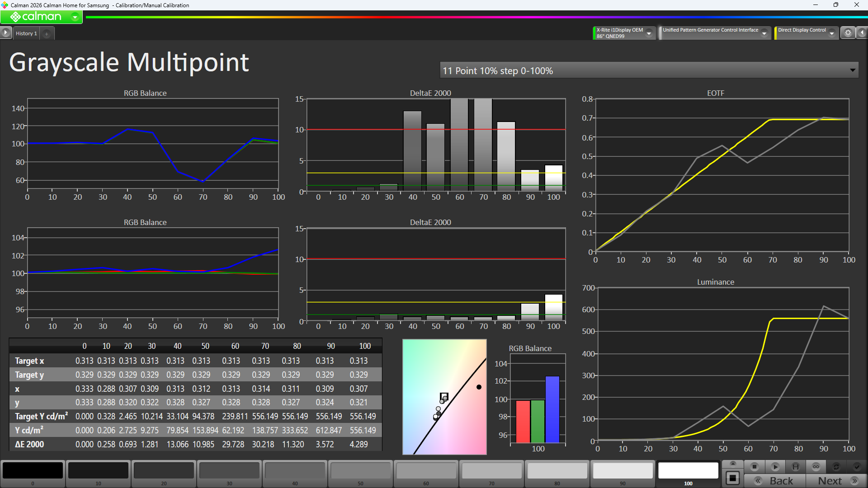Click the Back button
The image size is (868, 488).
pos(775,481)
